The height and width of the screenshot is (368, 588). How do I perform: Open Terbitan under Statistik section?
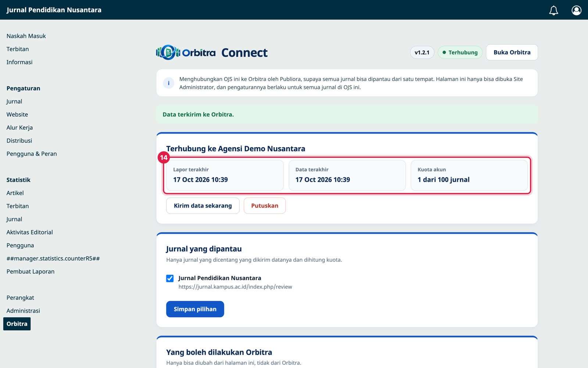tap(18, 206)
